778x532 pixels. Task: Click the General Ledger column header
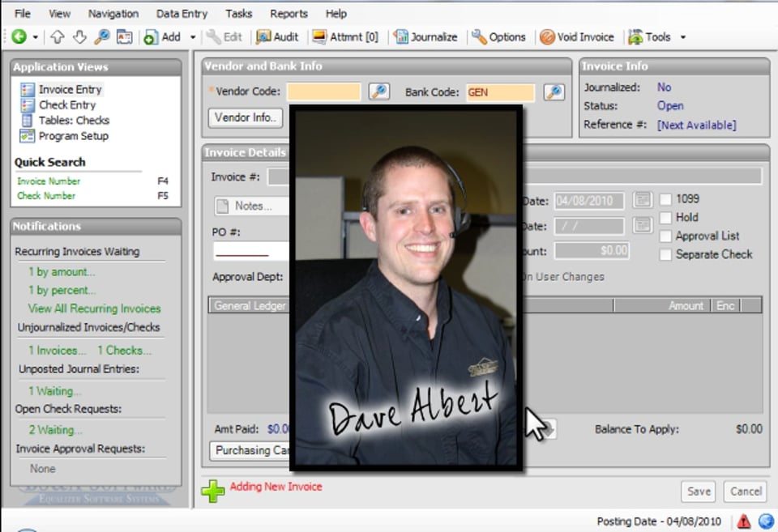250,305
